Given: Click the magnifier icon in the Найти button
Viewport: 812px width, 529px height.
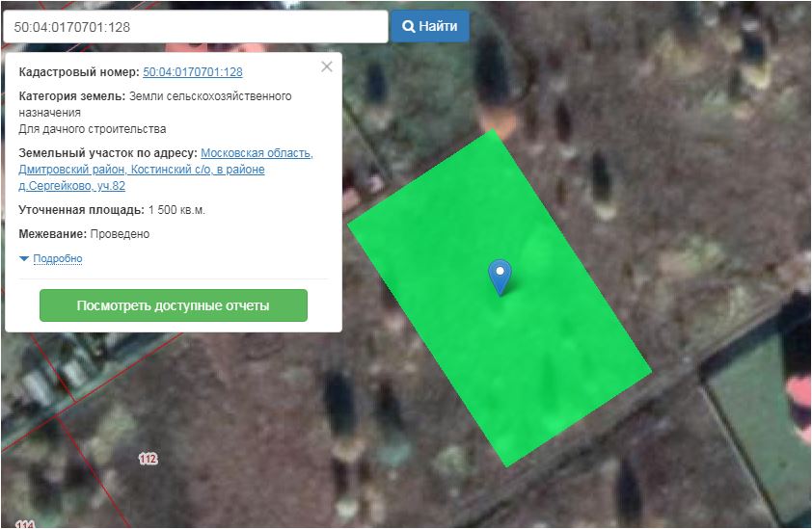Looking at the screenshot, I should coord(408,27).
